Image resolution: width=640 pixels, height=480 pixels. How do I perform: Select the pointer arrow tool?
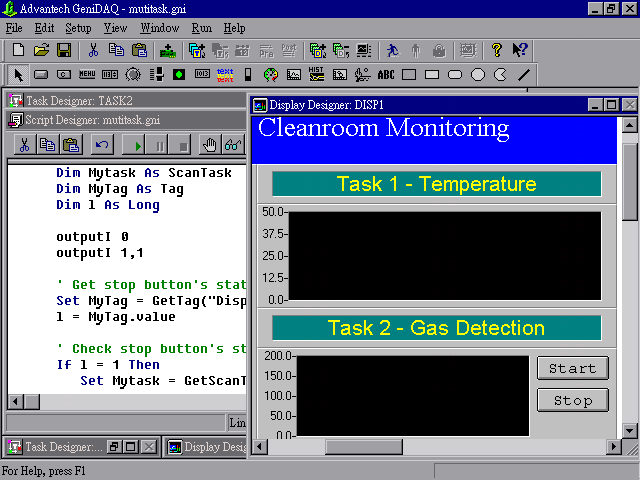coord(18,74)
